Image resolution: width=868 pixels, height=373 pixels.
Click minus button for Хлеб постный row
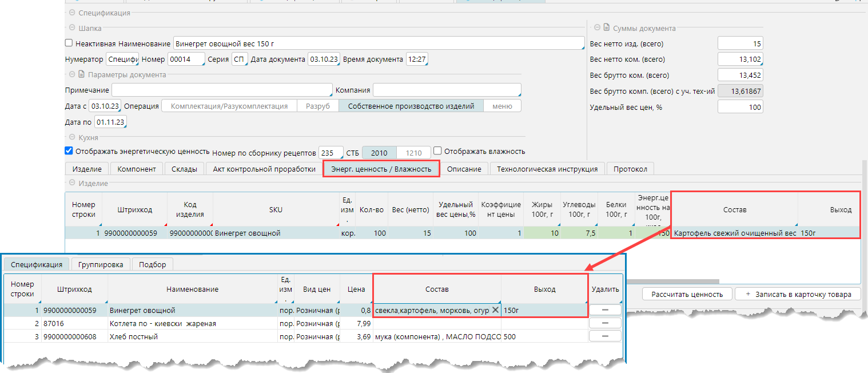(x=604, y=336)
